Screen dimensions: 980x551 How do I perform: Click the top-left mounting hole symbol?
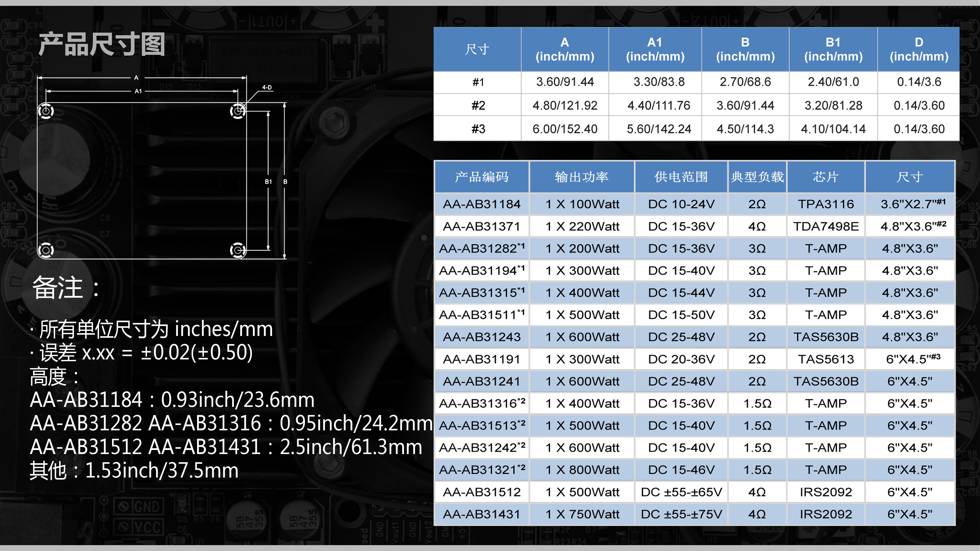click(46, 111)
